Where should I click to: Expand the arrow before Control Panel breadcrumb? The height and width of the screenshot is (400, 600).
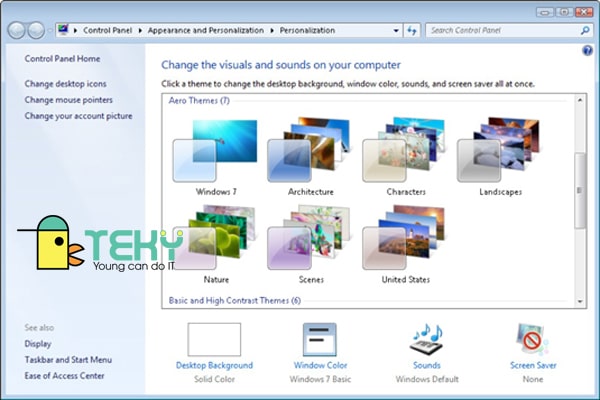(75, 30)
